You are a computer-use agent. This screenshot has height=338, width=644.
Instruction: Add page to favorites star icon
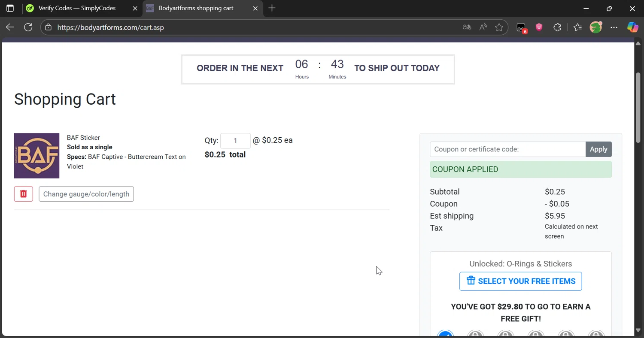(499, 27)
